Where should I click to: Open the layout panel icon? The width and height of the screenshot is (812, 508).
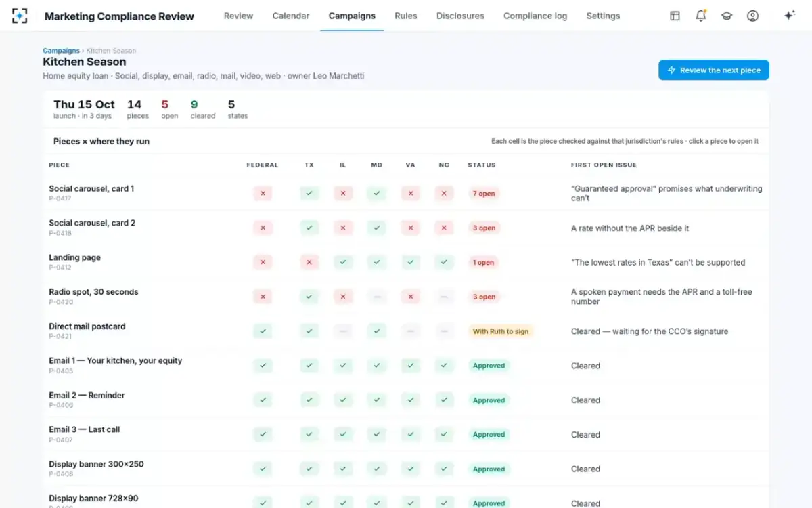[x=675, y=16]
